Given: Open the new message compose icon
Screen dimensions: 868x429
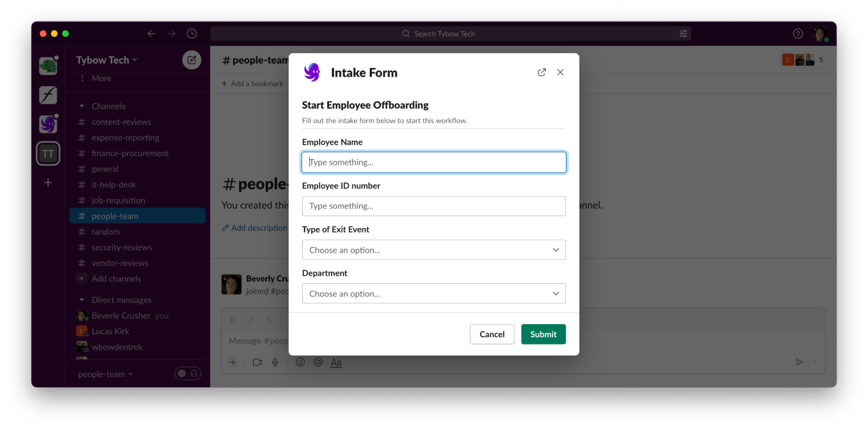Looking at the screenshot, I should tap(191, 60).
